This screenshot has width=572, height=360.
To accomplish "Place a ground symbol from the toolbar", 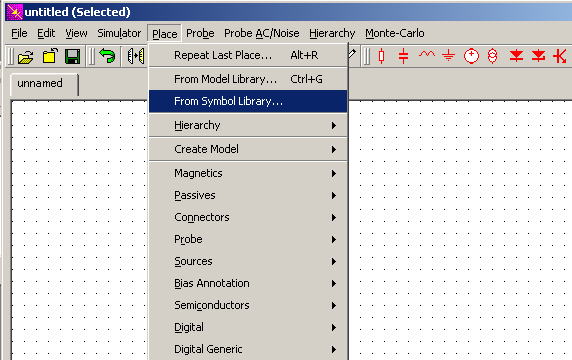I will click(x=448, y=56).
